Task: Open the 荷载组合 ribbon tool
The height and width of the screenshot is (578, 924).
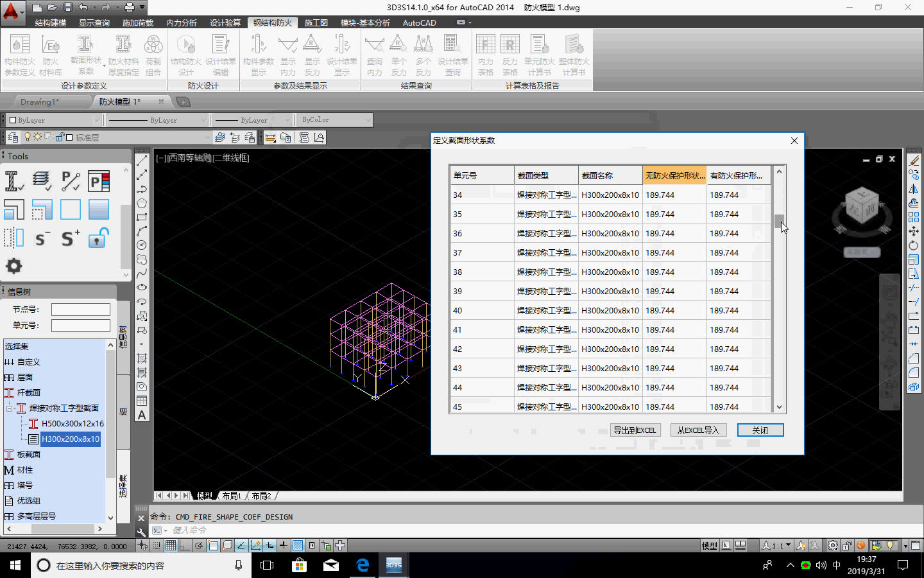Action: point(153,55)
